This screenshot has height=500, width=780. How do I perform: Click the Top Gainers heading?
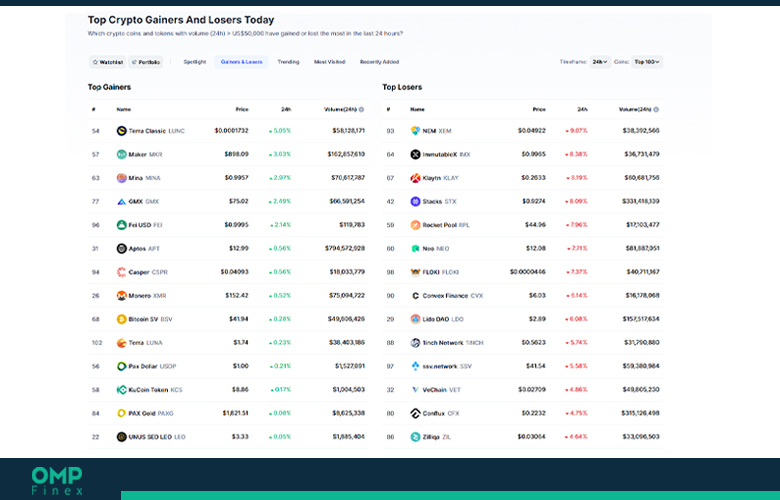[109, 87]
